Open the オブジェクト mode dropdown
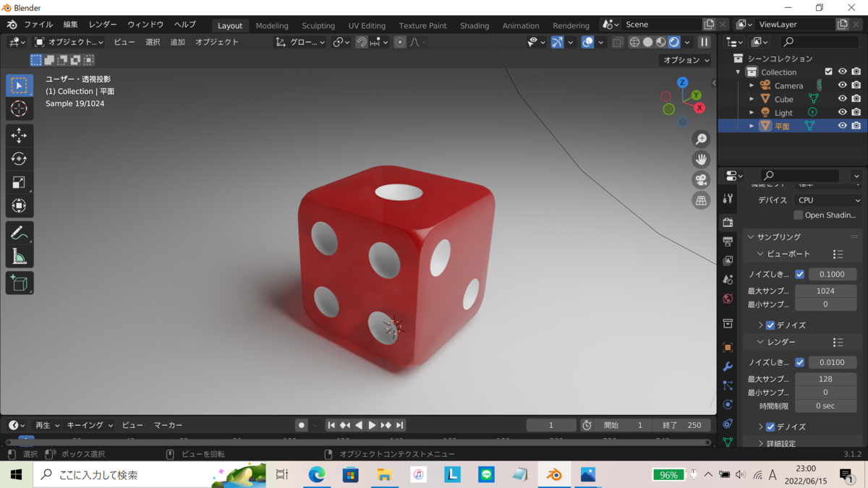 (x=69, y=42)
